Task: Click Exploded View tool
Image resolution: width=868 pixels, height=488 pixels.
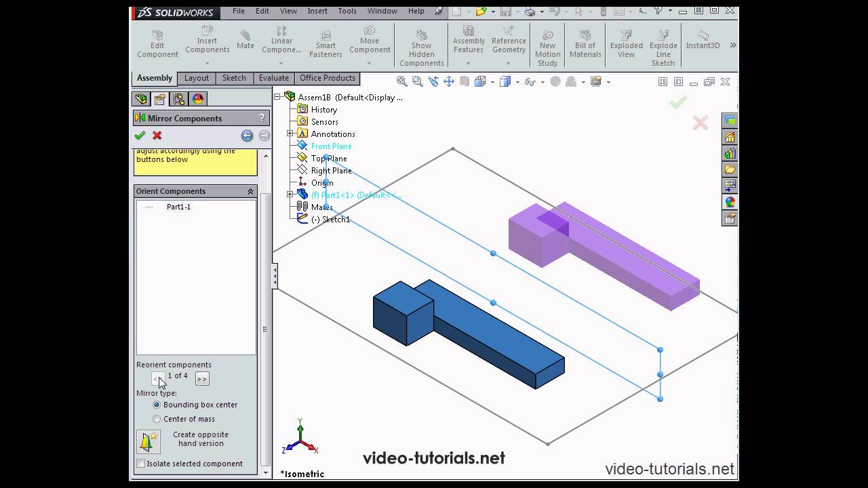Action: (x=627, y=43)
